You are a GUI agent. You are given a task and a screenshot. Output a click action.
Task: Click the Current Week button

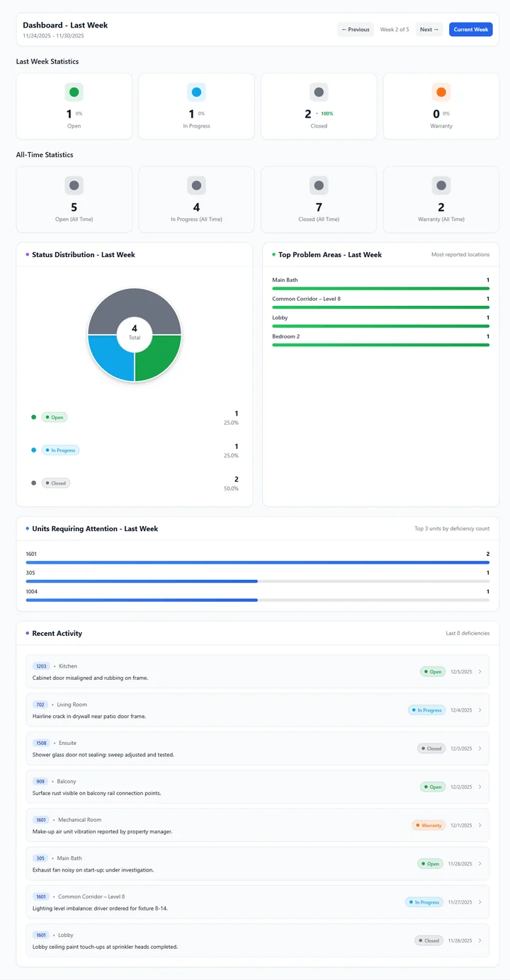pyautogui.click(x=470, y=29)
